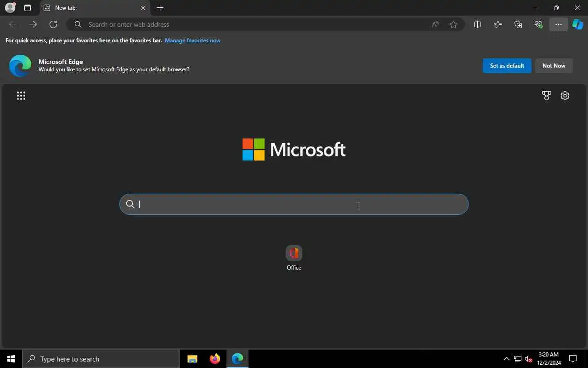Open the Windows Start menu

click(11, 359)
